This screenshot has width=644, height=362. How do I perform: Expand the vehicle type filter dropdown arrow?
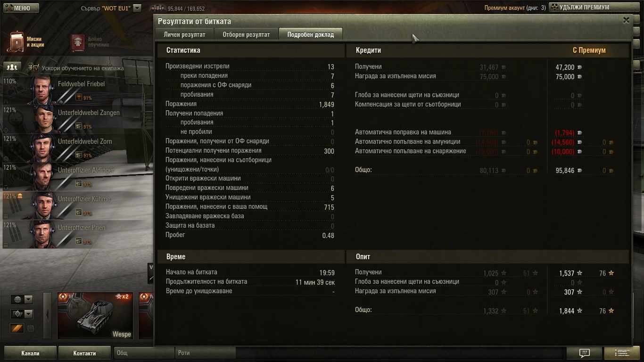(x=28, y=314)
